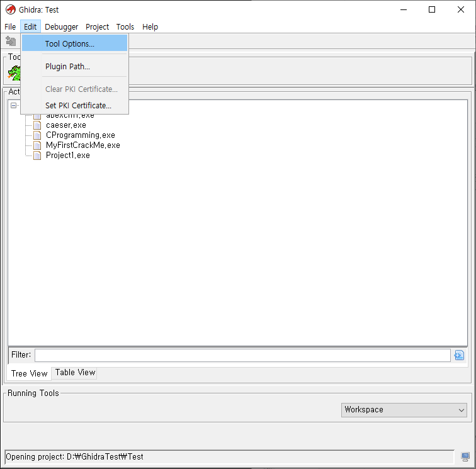Open the Workspace dropdown
This screenshot has height=469, width=476.
coord(404,410)
